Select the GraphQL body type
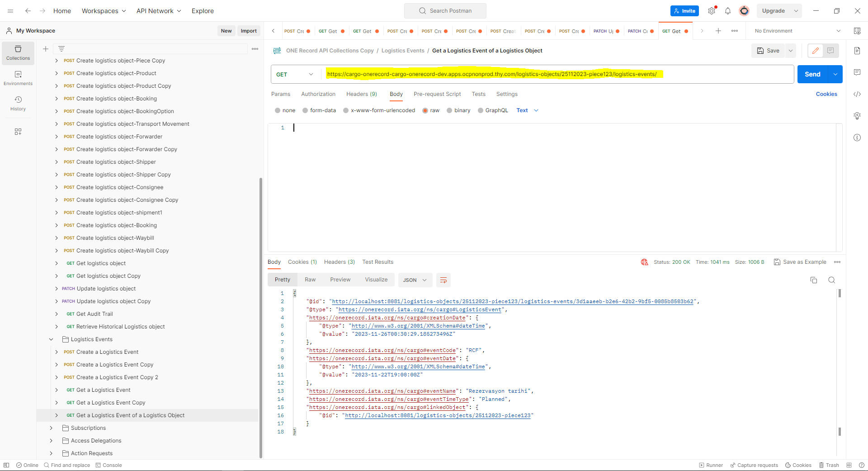 coord(481,110)
